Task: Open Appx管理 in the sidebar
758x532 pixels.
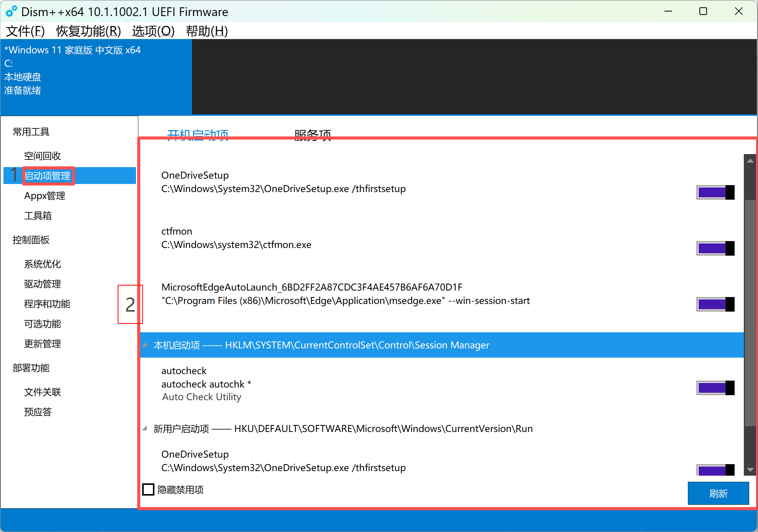Action: tap(44, 196)
